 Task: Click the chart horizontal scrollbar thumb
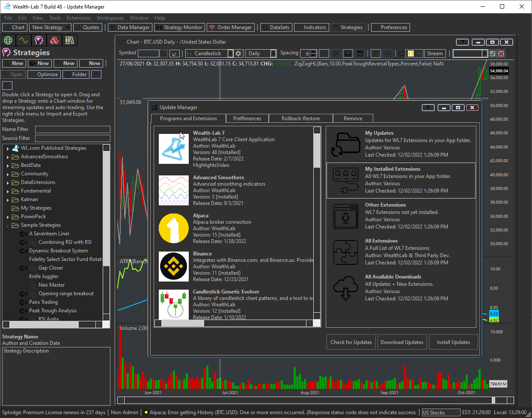[x=493, y=400]
